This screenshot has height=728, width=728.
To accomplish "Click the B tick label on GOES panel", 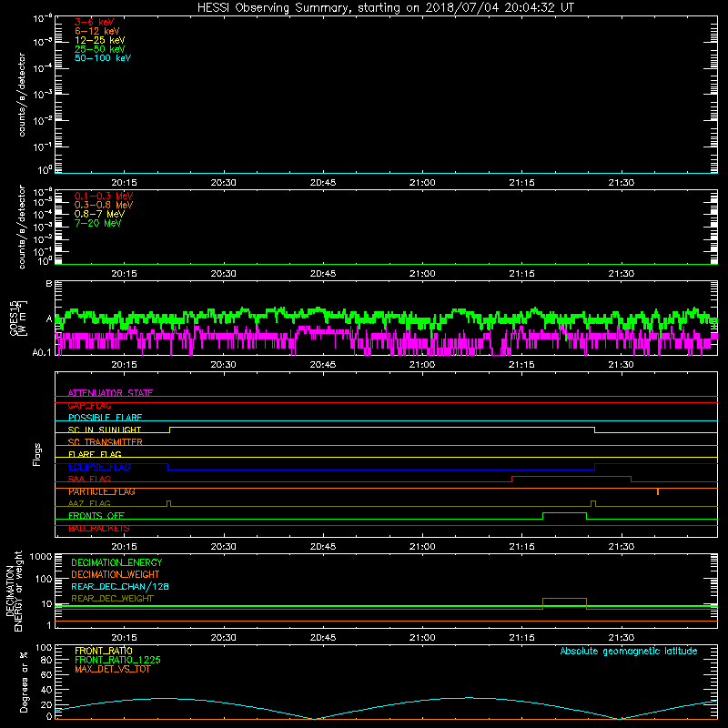I will 49,283.
